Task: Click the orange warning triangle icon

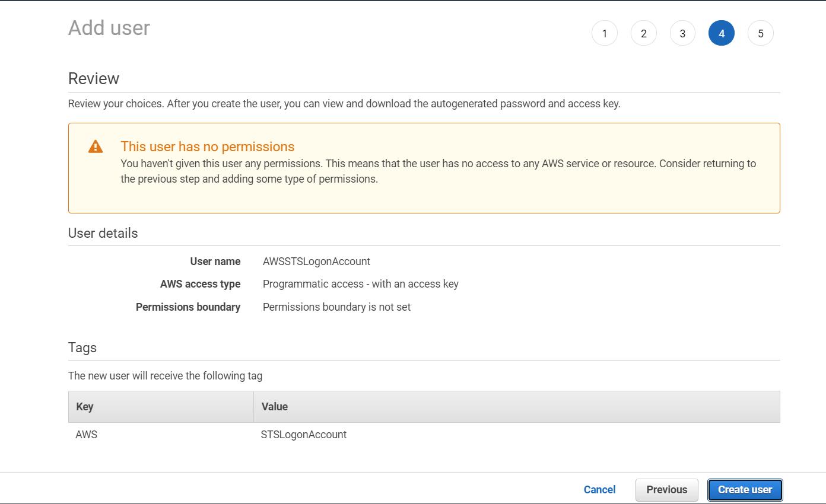Action: [x=96, y=146]
